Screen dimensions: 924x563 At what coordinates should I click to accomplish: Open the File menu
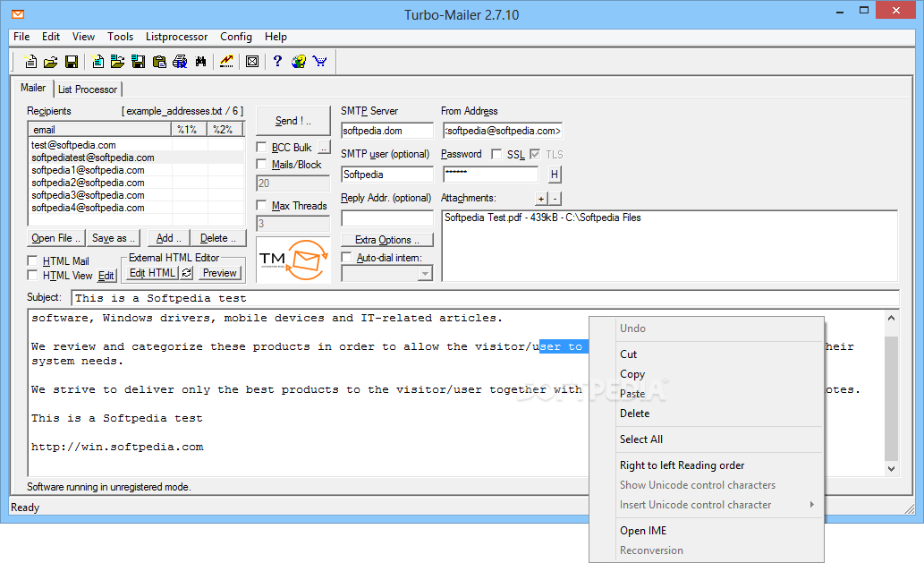[21, 37]
